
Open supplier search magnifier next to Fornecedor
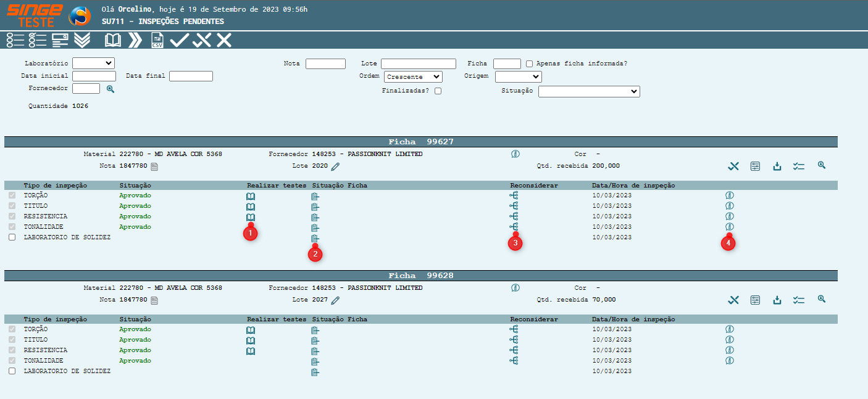pyautogui.click(x=111, y=89)
